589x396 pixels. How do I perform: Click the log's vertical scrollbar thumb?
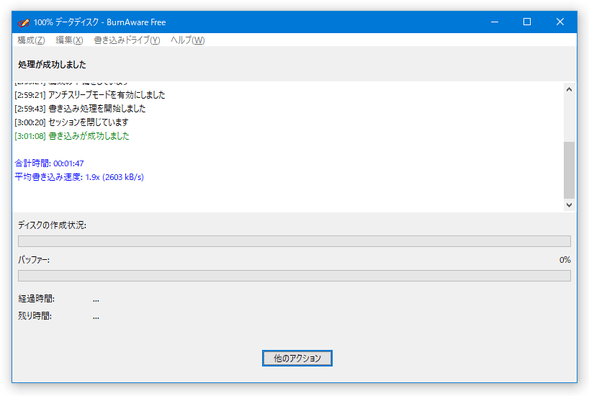[x=569, y=170]
